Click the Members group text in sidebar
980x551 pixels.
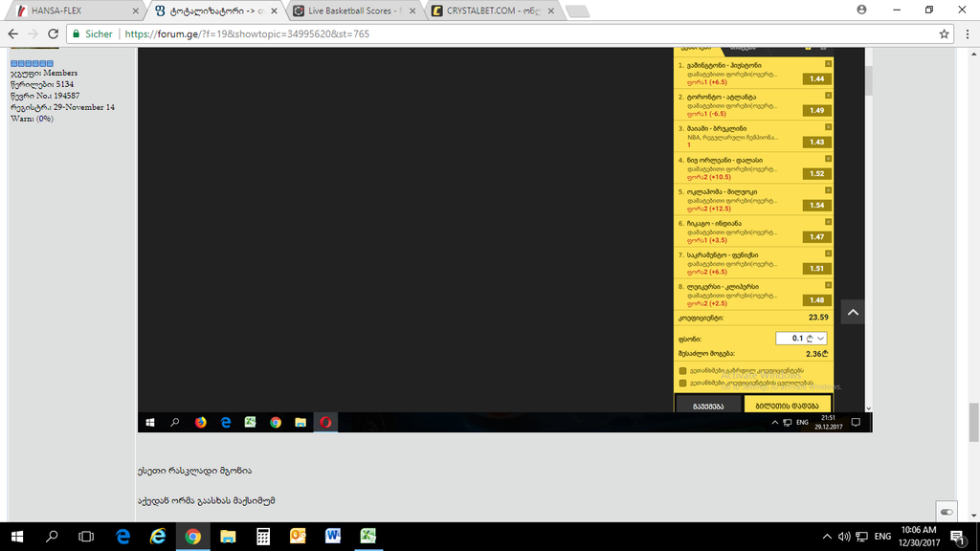60,73
